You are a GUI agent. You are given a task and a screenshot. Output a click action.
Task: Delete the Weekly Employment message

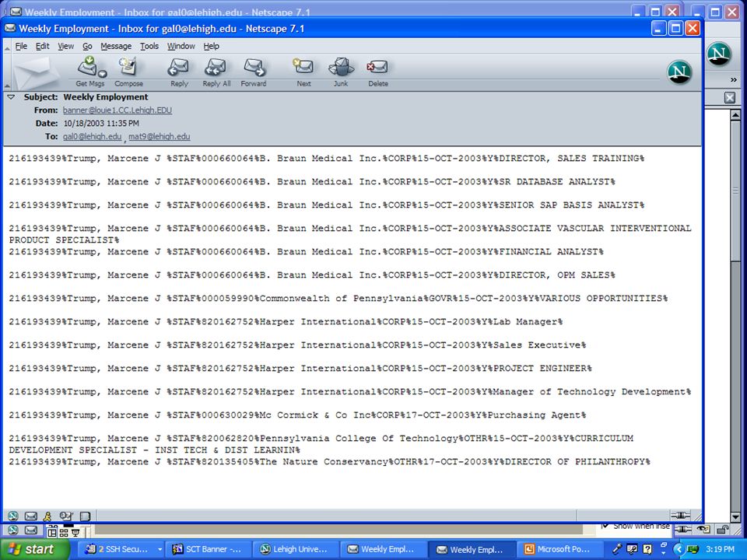point(378,72)
